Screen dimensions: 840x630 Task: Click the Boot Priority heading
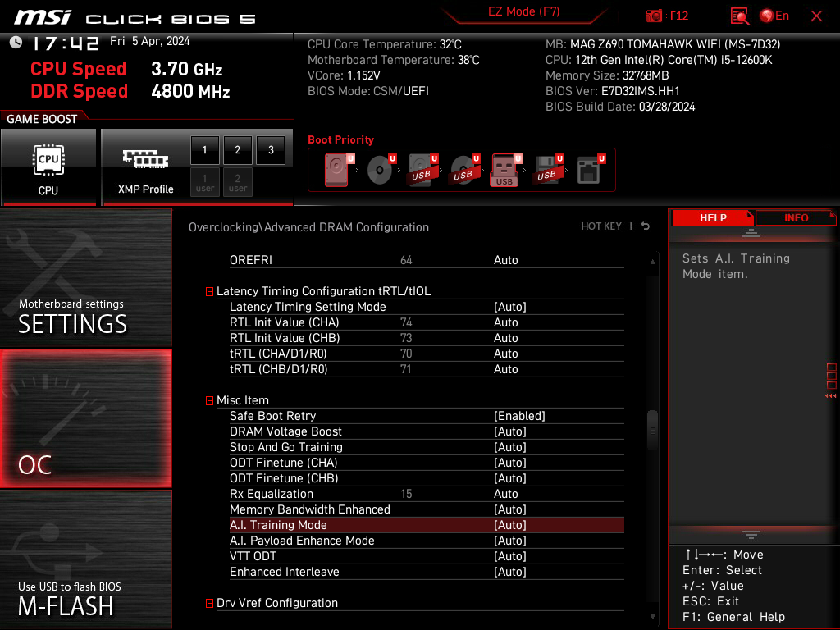340,139
